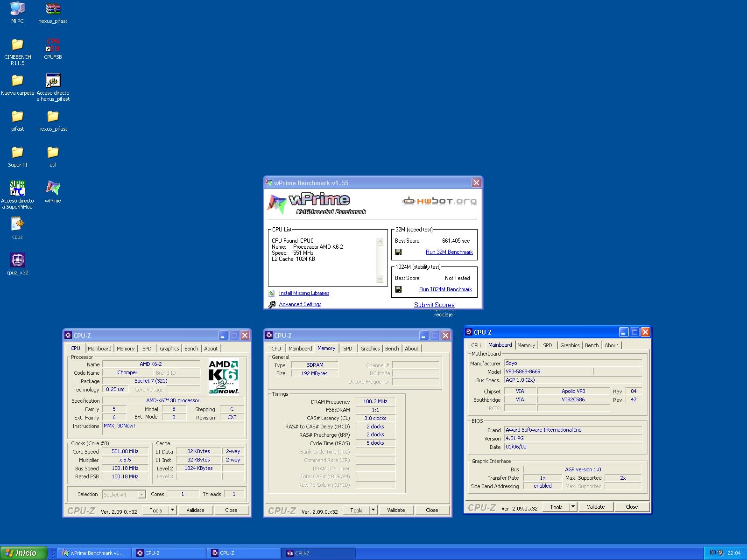The image size is (747, 560).
Task: Open the Super PI folder
Action: click(x=17, y=152)
